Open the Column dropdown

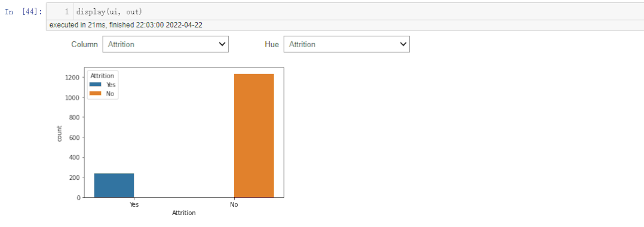click(165, 44)
